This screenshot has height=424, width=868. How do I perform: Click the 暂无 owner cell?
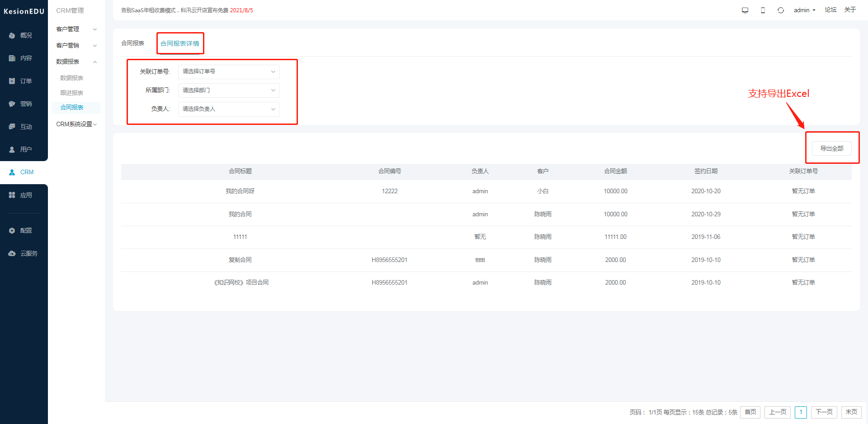(480, 237)
